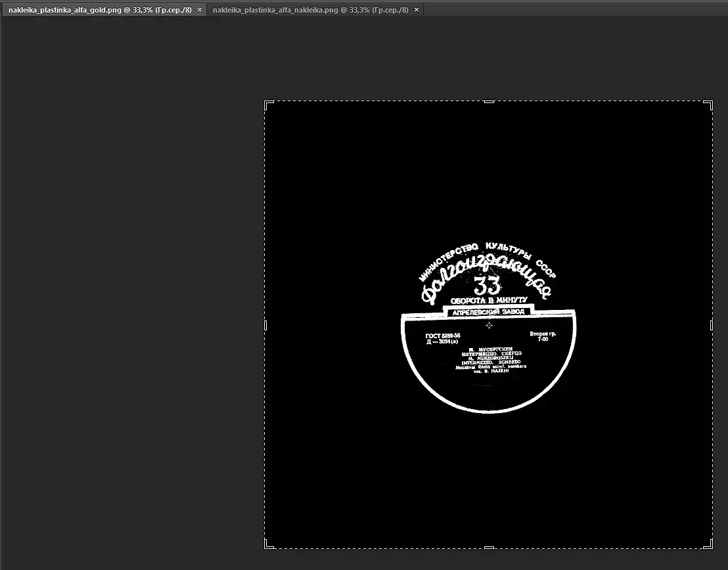Click the top-center crop edge handle
The width and height of the screenshot is (728, 570).
tap(489, 102)
